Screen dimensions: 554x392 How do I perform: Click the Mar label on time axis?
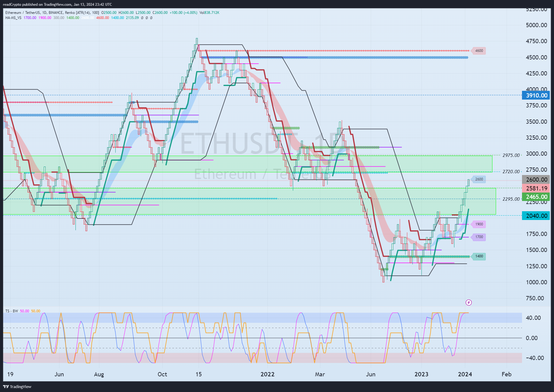320,374
